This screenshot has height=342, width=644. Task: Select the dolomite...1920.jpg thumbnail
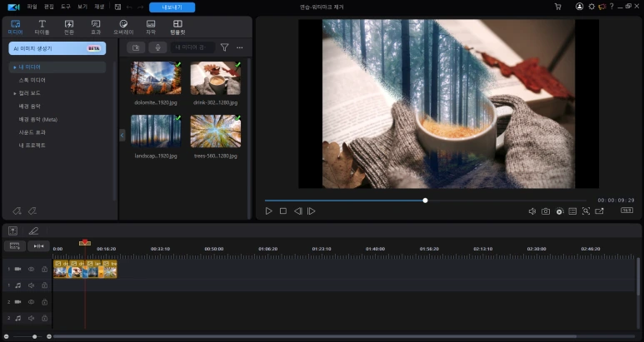click(156, 78)
